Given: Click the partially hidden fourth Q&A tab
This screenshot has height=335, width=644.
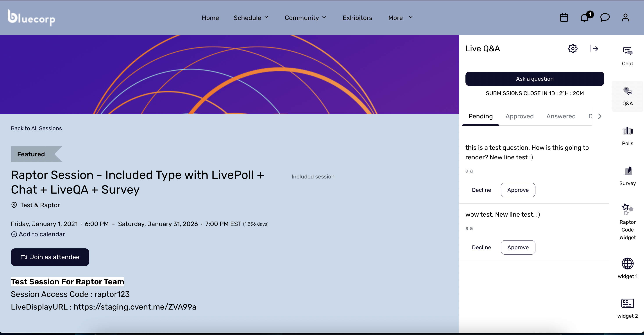Looking at the screenshot, I should [590, 116].
